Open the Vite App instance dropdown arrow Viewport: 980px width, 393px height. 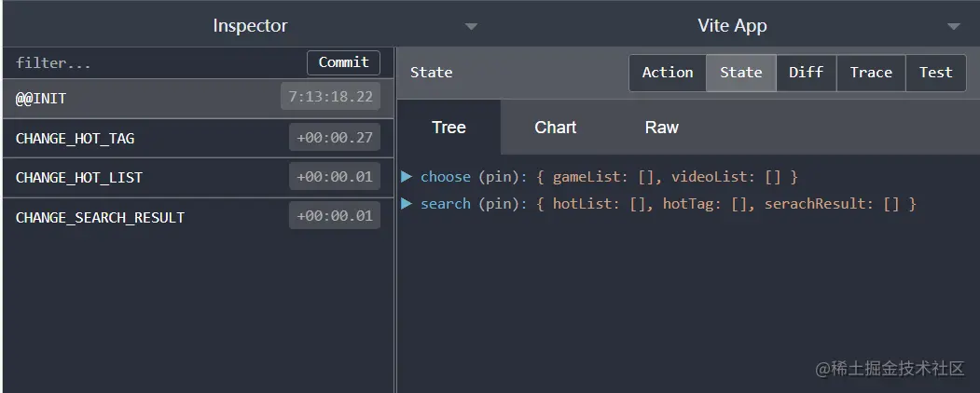click(x=953, y=26)
